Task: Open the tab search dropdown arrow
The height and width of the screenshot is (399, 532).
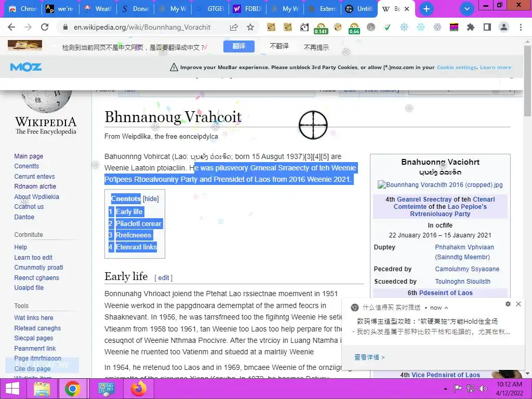Action: 467,9
